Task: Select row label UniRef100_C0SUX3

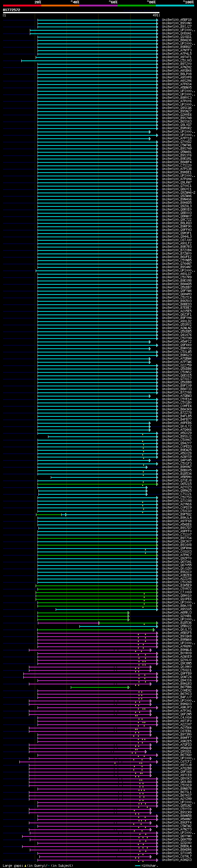Action: pos(177,551)
